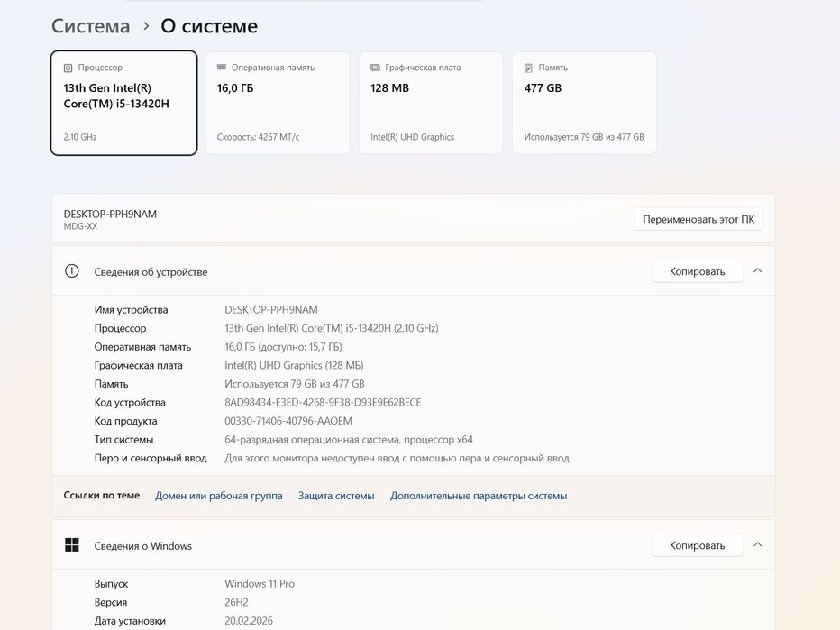Click the Сведения об устройстве section header
Screen dimensions: 840x630
414,271
